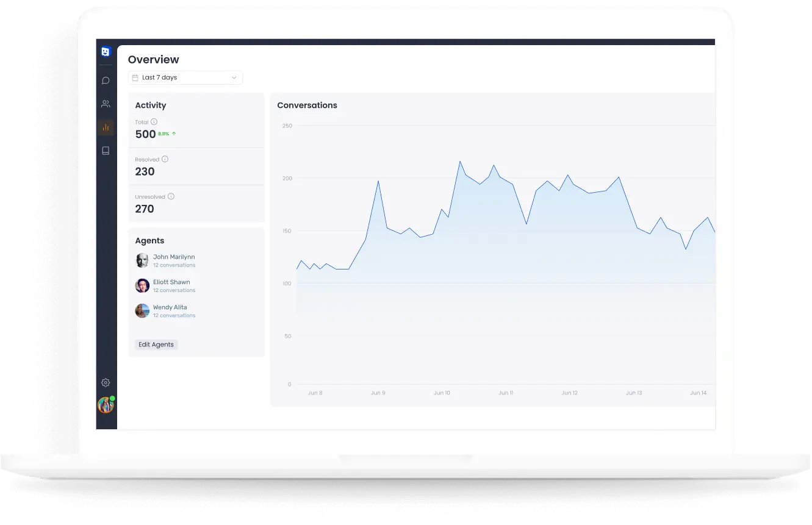This screenshot has height=525, width=812.
Task: Click info icon next to Unresolved
Action: click(x=171, y=196)
